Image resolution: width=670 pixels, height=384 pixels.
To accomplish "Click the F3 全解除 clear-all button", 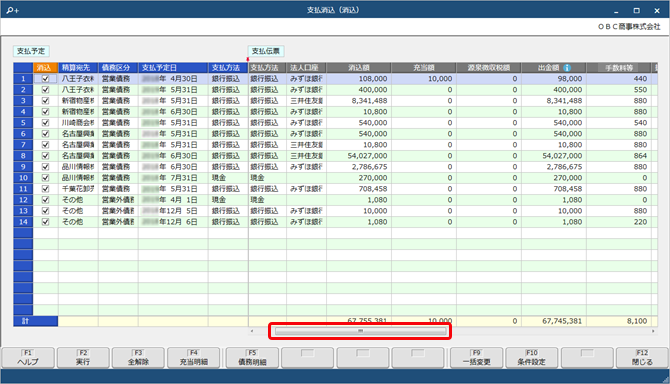I will [138, 358].
